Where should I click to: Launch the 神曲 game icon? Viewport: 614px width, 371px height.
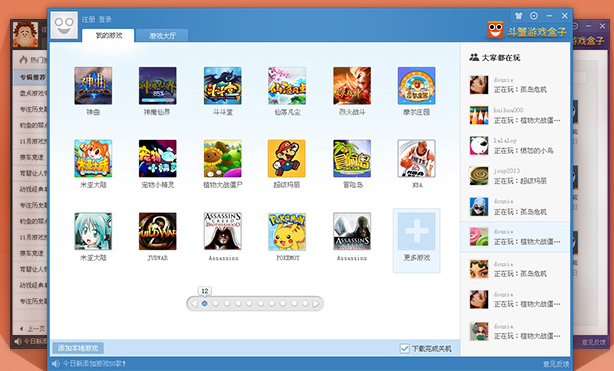pyautogui.click(x=93, y=86)
